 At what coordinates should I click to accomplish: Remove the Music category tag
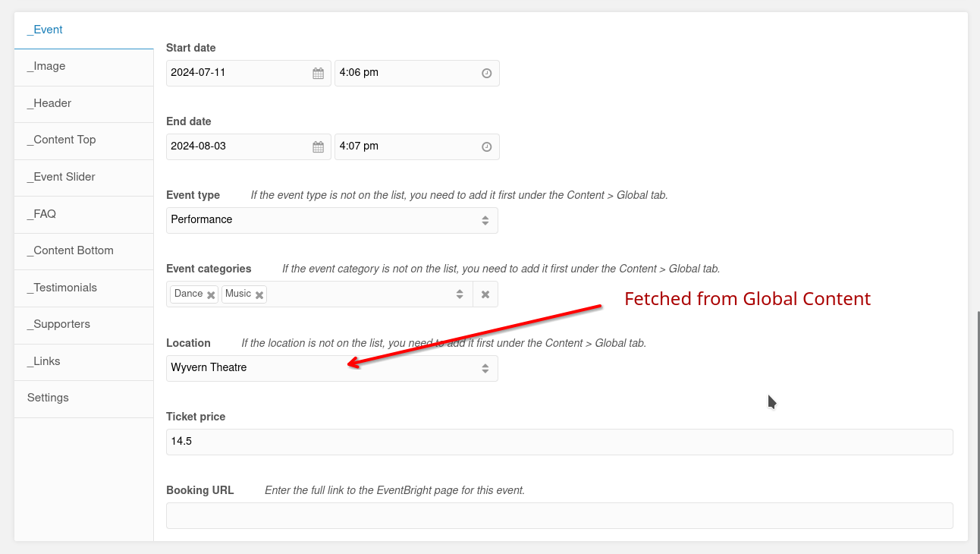click(259, 295)
